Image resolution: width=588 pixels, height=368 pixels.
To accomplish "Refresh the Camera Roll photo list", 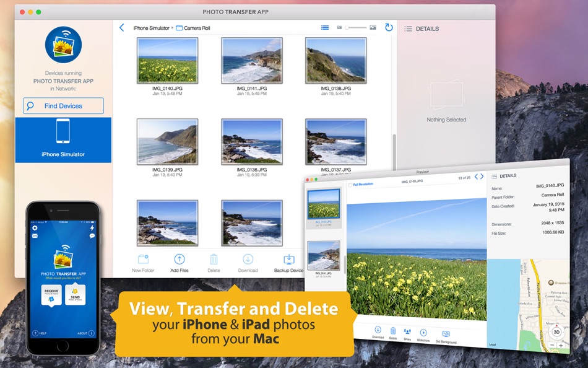I will 389,27.
